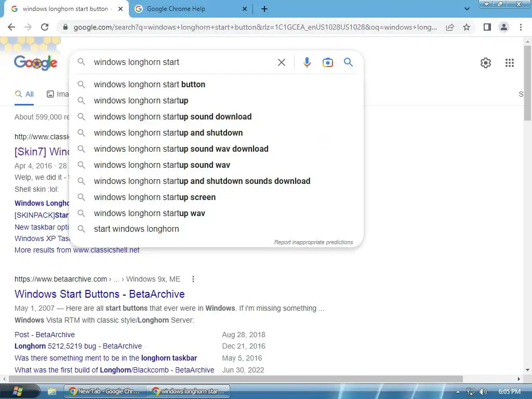Switch to windows longhorn taskbar window
The image size is (532, 399).
(188, 391)
